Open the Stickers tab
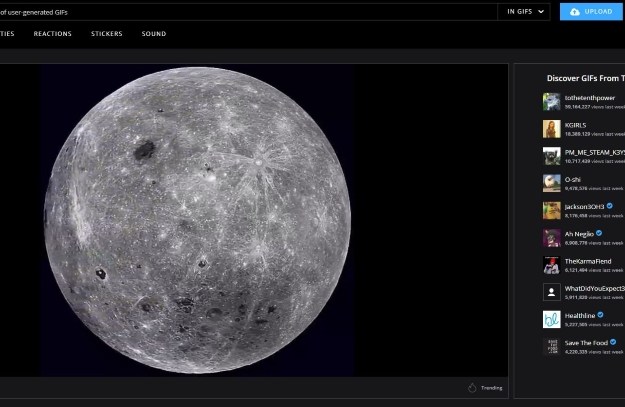The image size is (625, 407). click(107, 34)
